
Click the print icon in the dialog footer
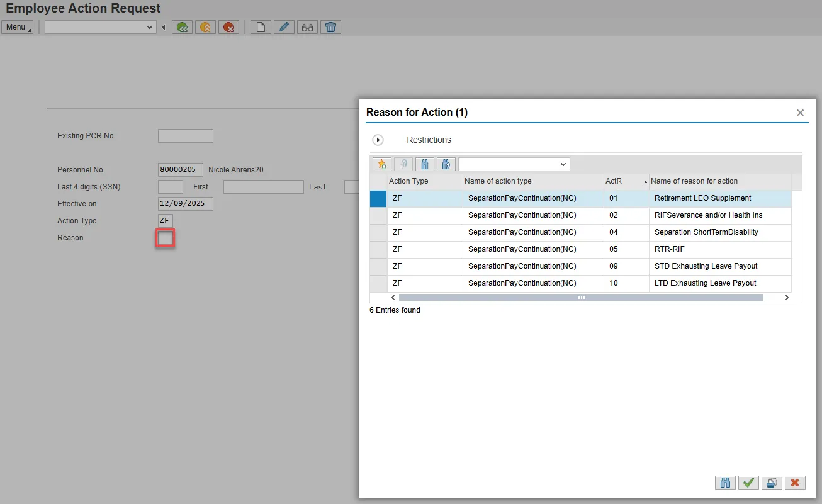(x=771, y=483)
